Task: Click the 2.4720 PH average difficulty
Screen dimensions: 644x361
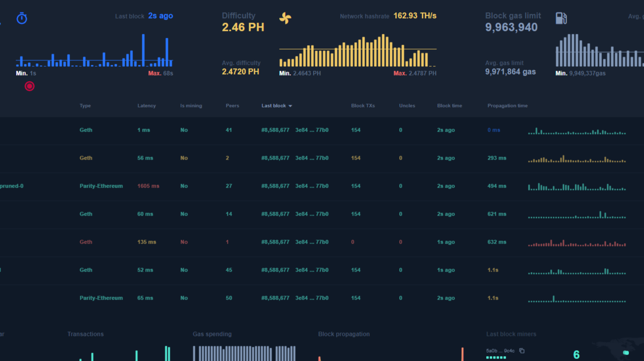Action: point(240,72)
